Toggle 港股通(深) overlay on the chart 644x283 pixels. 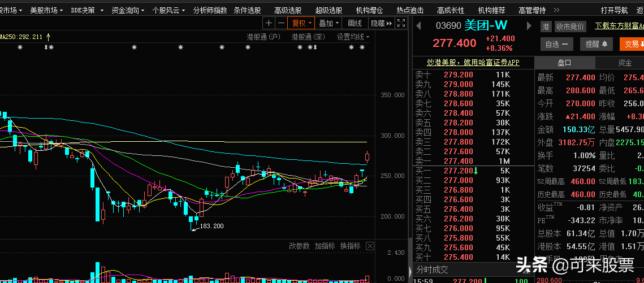click(308, 37)
